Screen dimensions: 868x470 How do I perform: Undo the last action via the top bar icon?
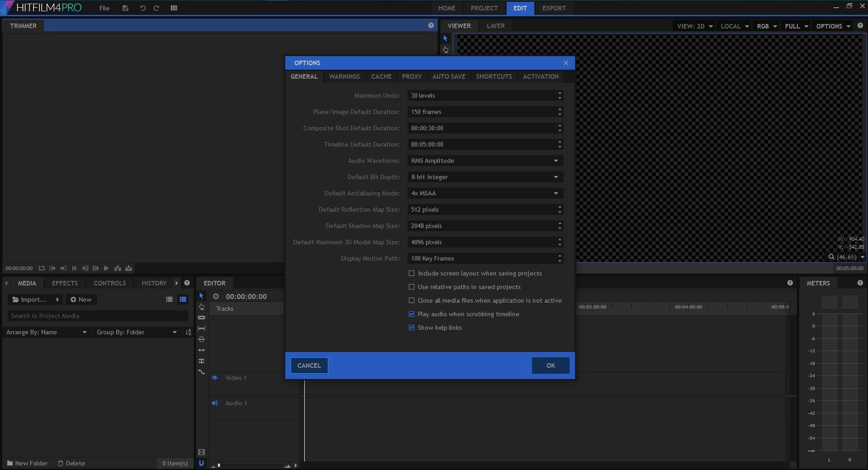pyautogui.click(x=143, y=8)
